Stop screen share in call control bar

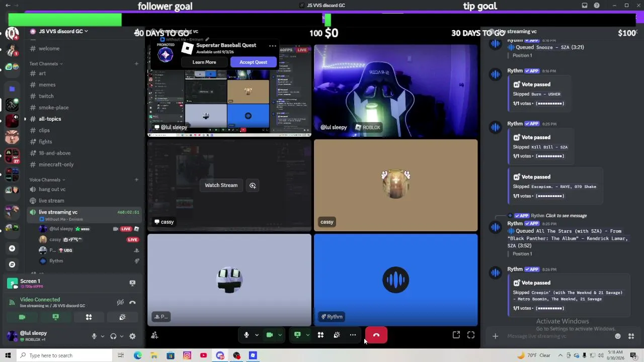(297, 335)
